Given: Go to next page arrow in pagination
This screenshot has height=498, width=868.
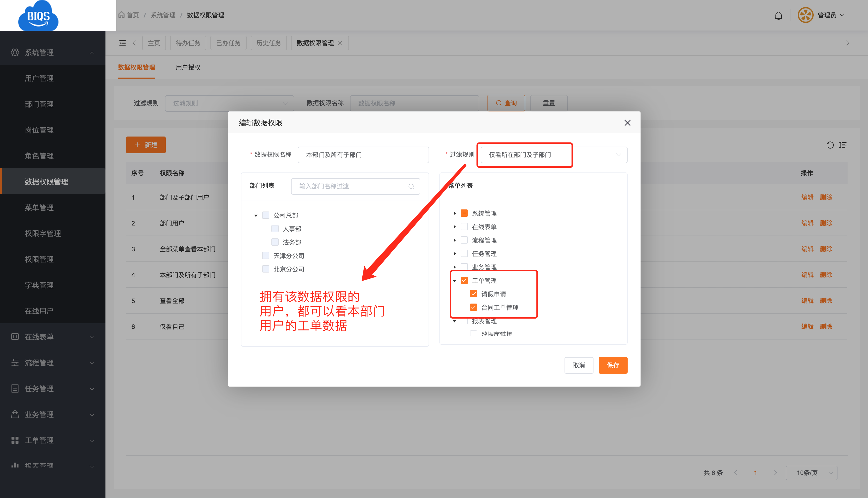Looking at the screenshot, I should [775, 472].
